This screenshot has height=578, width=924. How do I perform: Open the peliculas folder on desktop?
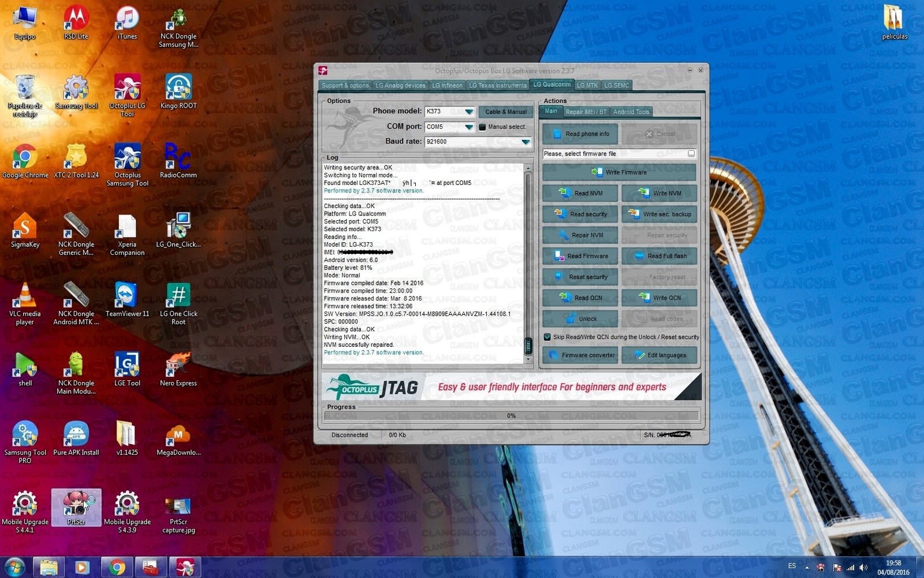[x=895, y=23]
